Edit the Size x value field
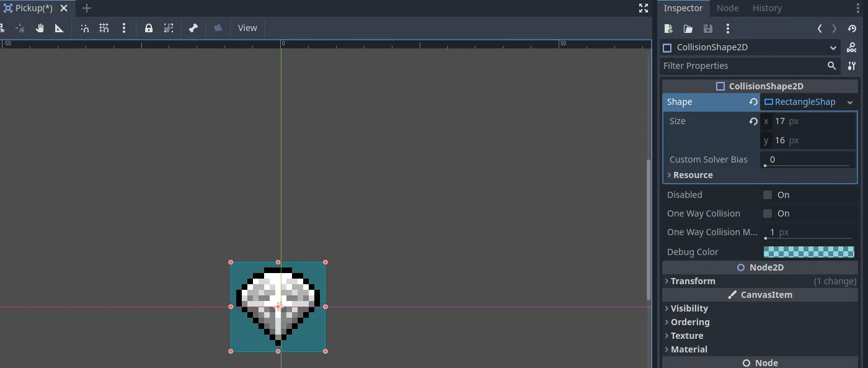 [808, 121]
